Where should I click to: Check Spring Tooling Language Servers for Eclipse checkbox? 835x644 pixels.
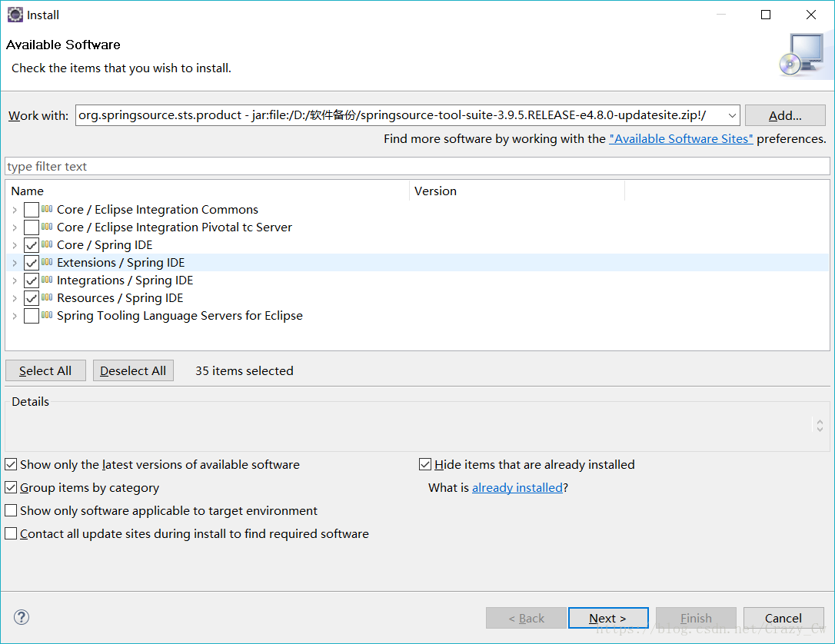[x=32, y=316]
